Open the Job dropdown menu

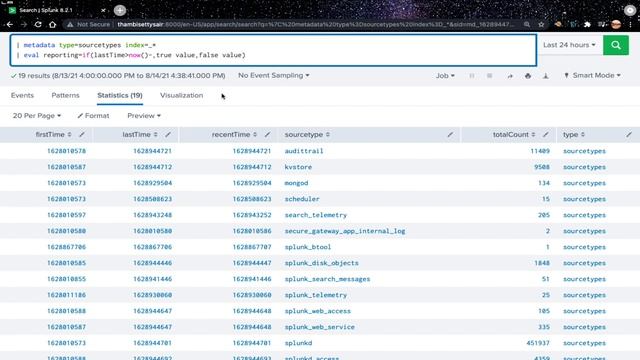445,76
